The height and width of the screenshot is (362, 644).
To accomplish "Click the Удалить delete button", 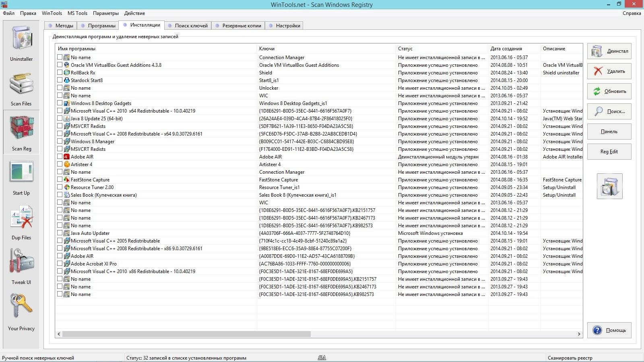I will [x=609, y=71].
